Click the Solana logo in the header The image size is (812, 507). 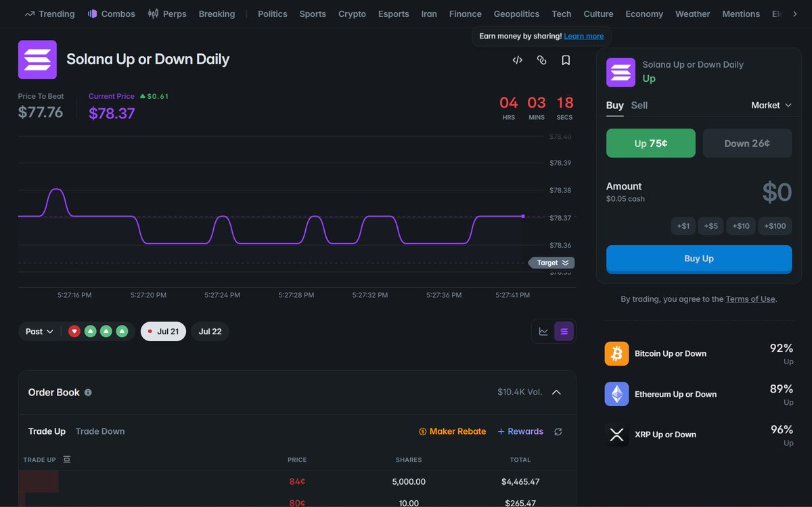tap(37, 60)
